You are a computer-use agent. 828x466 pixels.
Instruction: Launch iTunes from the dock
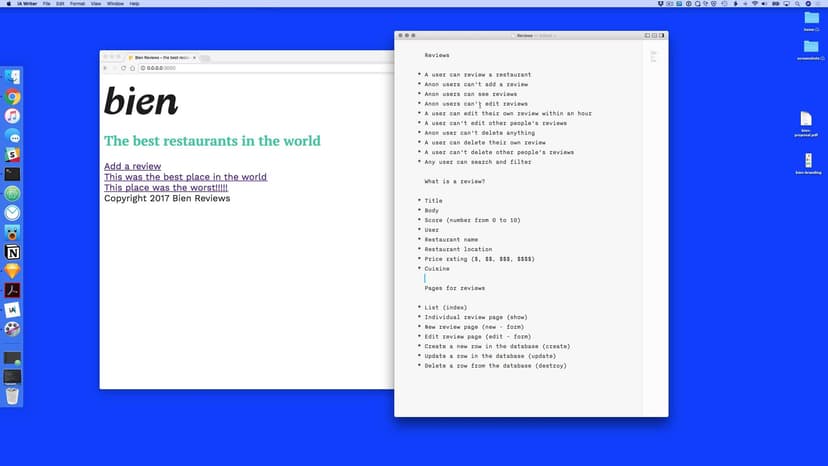coord(12,116)
